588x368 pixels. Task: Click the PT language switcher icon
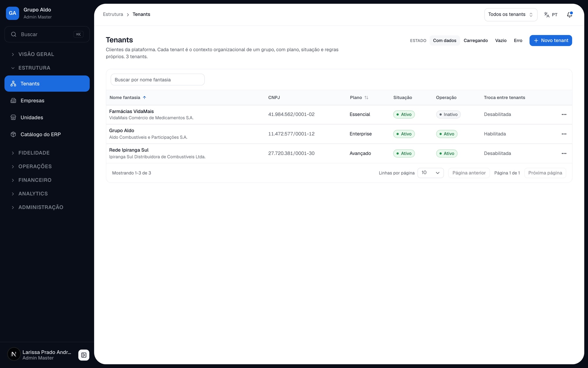point(547,15)
